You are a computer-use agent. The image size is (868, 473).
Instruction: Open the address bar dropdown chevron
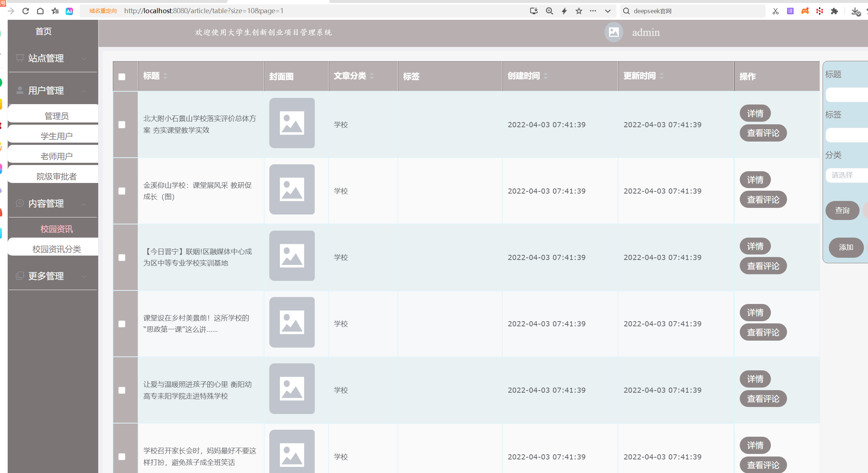point(608,11)
